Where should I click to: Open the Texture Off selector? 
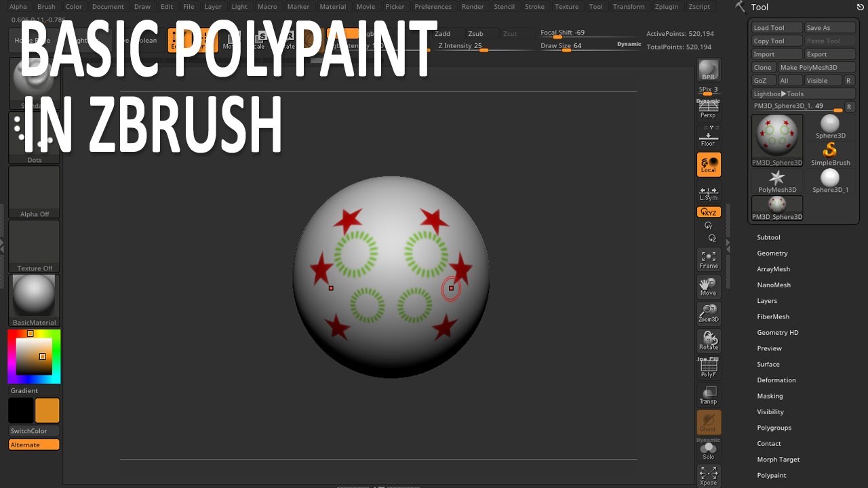pos(35,246)
